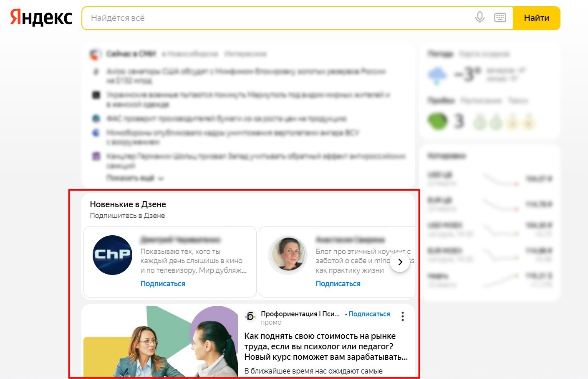Click snippet 'В ближайшее время нас ожидают'
588x379 pixels.
[313, 371]
